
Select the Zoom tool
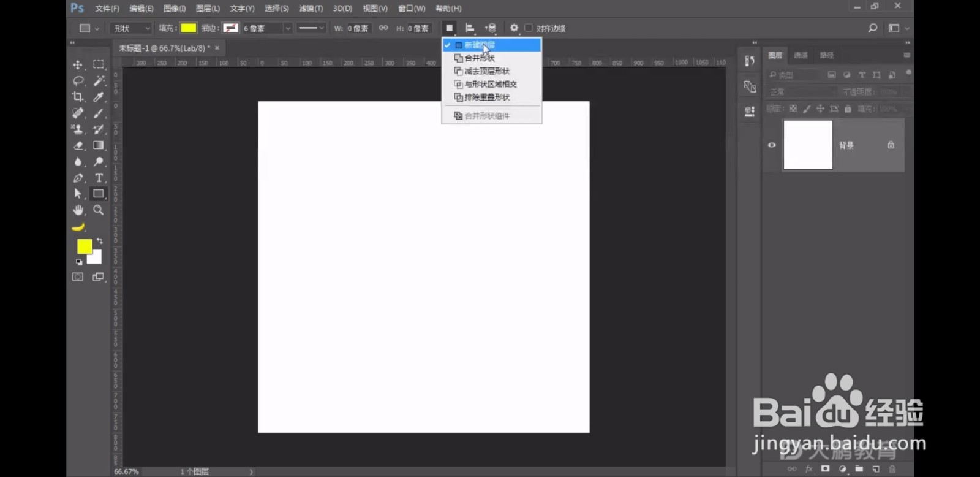click(98, 210)
